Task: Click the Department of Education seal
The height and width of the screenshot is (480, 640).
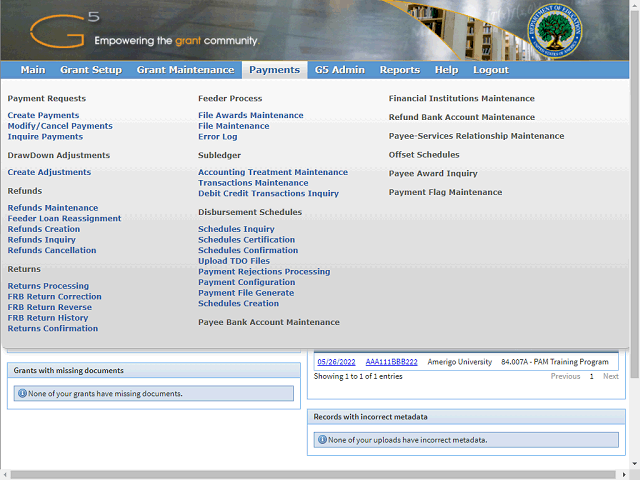Action: pyautogui.click(x=555, y=31)
